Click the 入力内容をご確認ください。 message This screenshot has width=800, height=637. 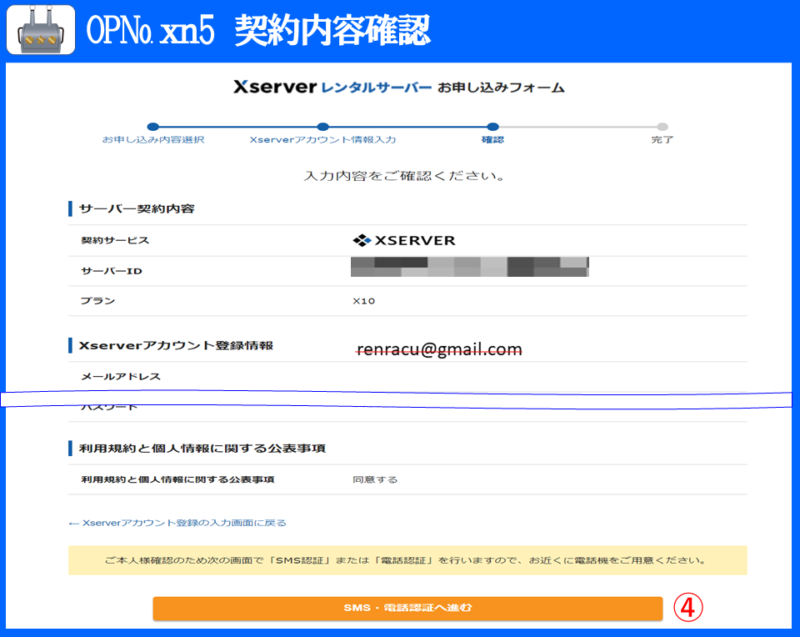tap(405, 176)
